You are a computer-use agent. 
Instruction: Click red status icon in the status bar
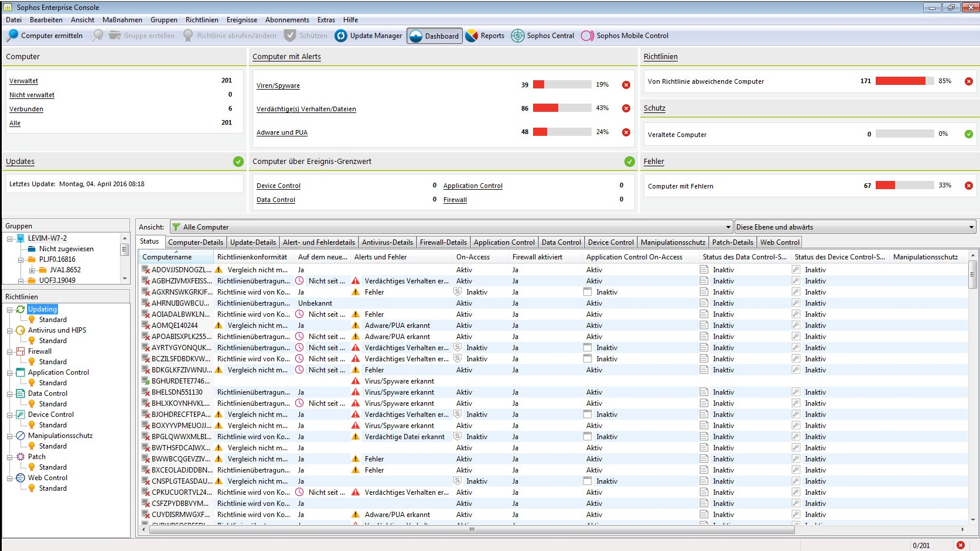[x=961, y=545]
